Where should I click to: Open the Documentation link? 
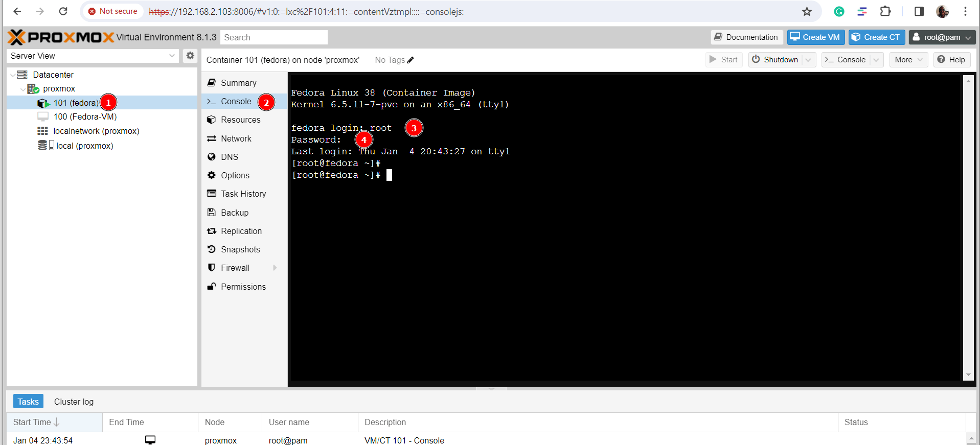(746, 37)
